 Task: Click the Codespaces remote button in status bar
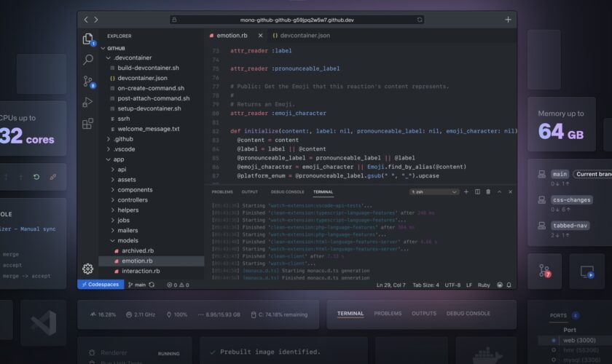100,285
